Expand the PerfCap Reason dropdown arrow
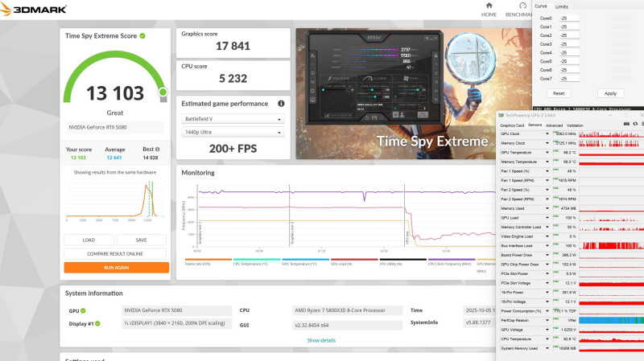 tap(547, 320)
